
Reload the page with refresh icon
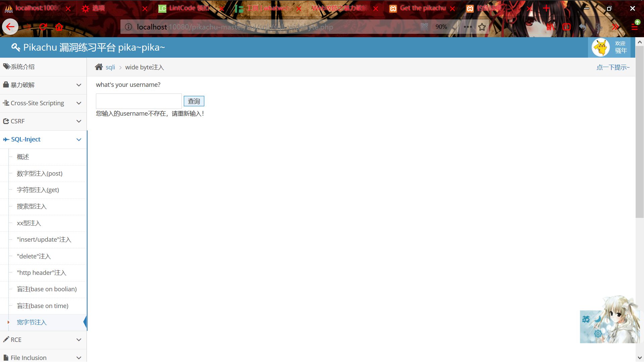pyautogui.click(x=43, y=27)
